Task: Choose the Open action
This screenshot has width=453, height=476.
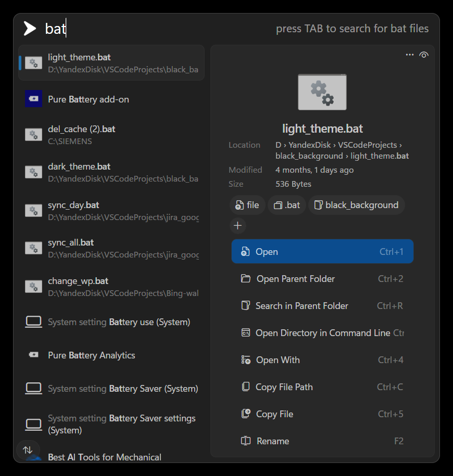Action: (322, 252)
